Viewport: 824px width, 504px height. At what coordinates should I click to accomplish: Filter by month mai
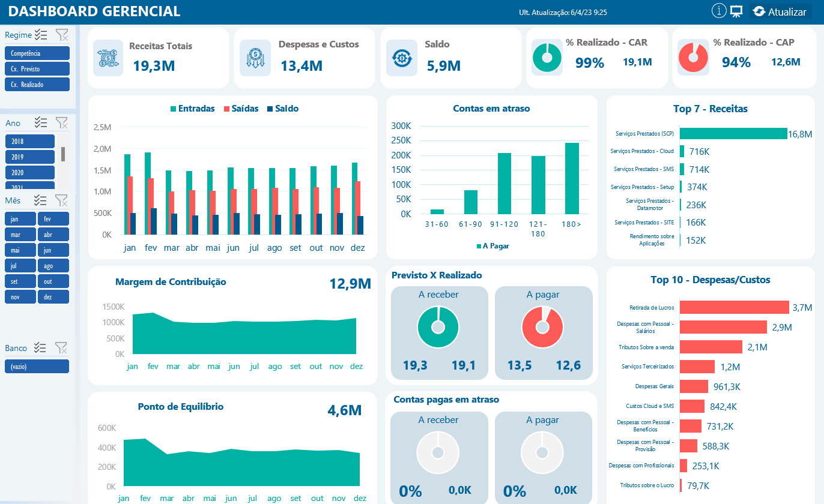(x=20, y=250)
